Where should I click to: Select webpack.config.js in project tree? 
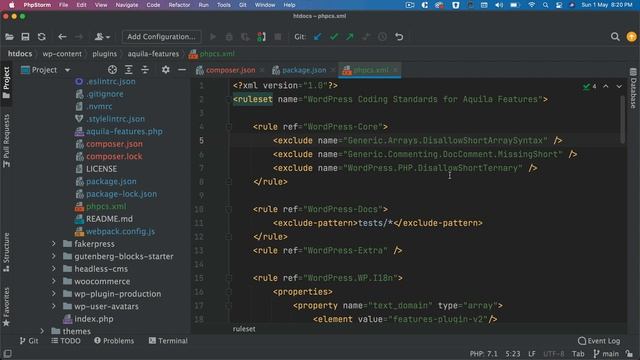pyautogui.click(x=120, y=231)
